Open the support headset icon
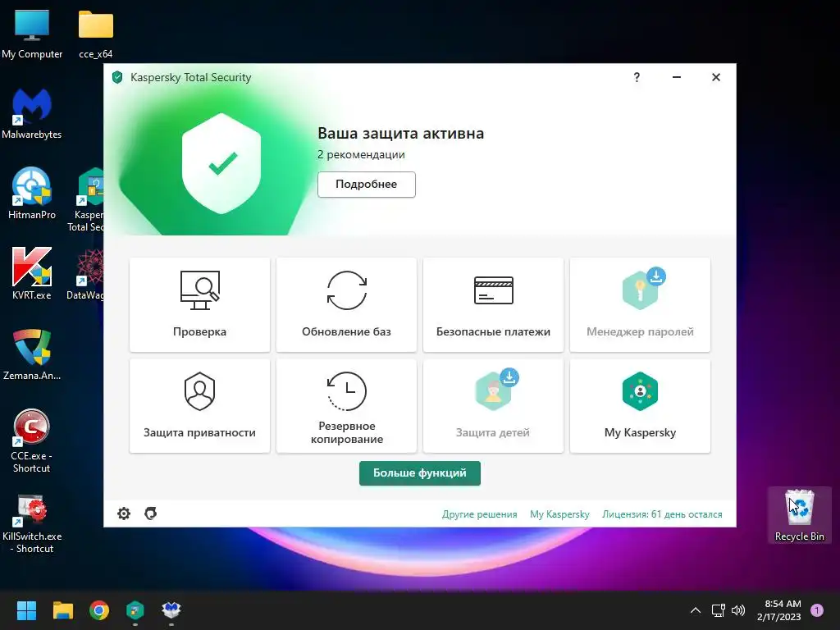840x630 pixels. 151,514
